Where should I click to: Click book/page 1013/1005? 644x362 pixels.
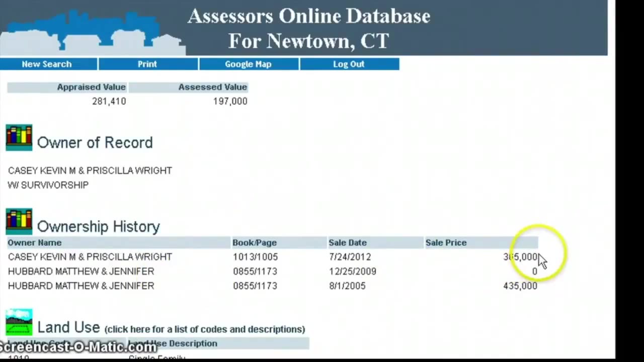tap(255, 257)
